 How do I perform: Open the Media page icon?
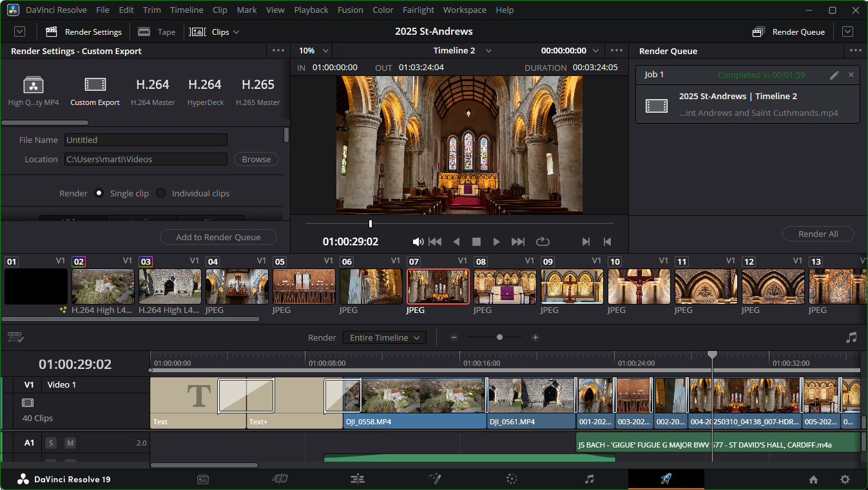click(203, 479)
